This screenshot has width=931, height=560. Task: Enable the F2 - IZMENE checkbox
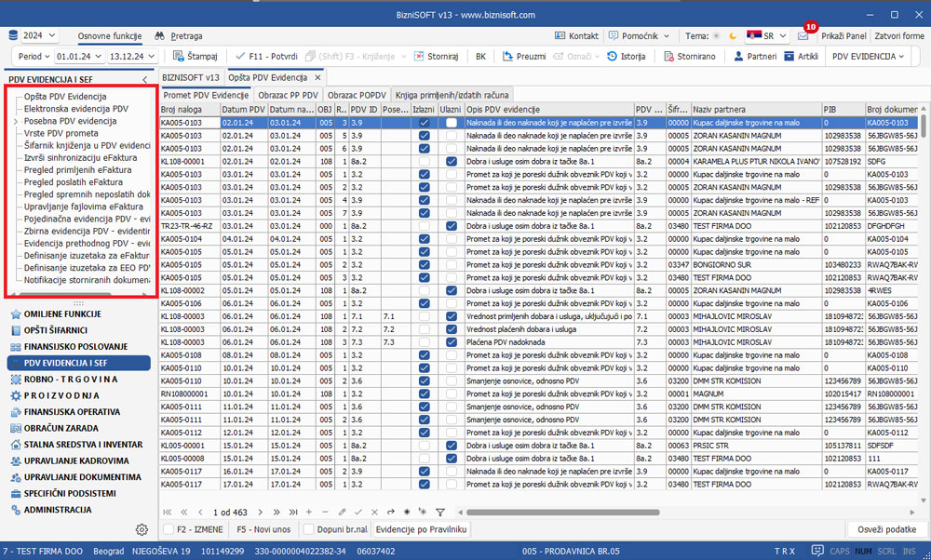[169, 529]
